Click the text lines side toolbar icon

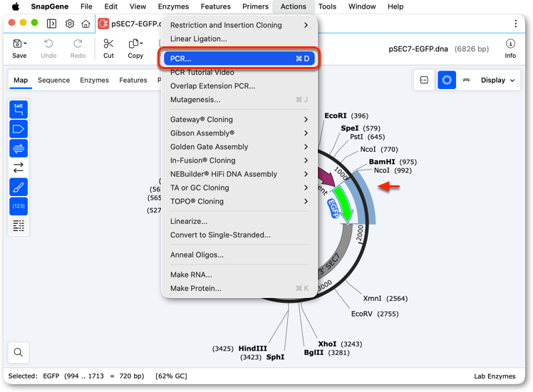tap(19, 225)
